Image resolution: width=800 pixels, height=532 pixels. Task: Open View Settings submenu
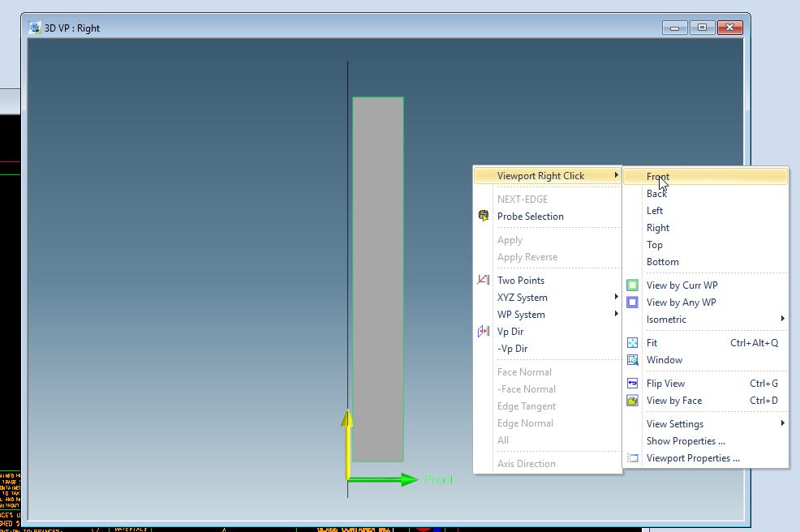coord(706,424)
